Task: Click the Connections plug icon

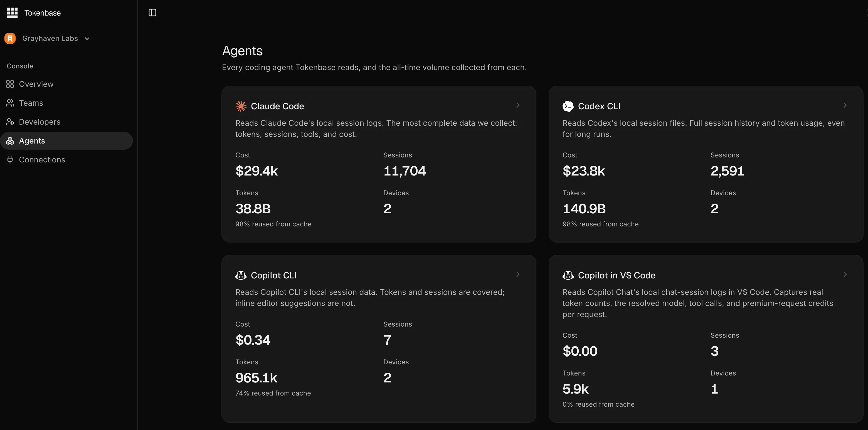Action: click(10, 159)
